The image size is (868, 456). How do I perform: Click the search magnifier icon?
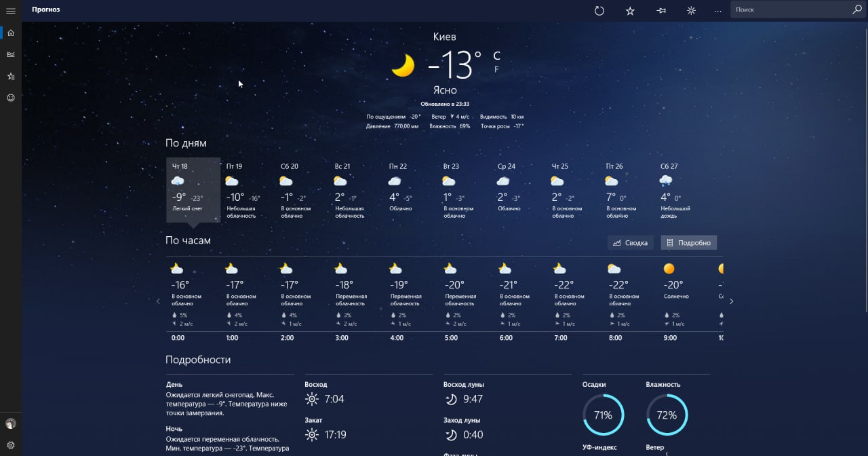click(856, 9)
